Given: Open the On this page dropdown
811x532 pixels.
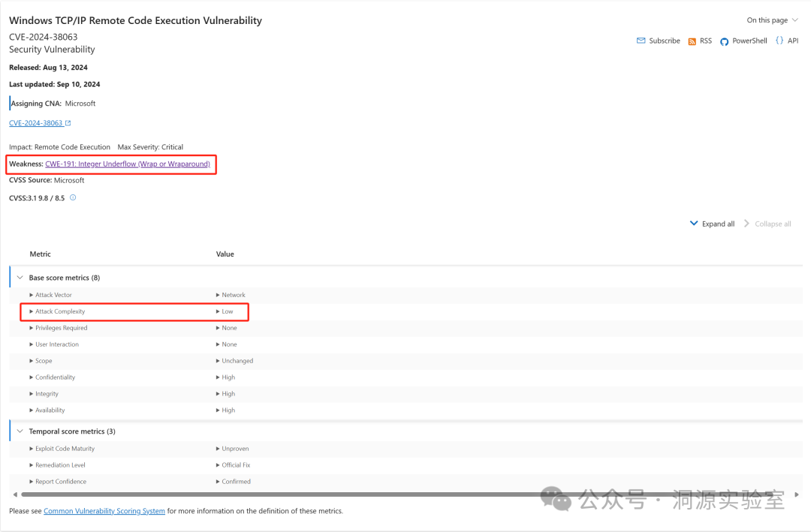Looking at the screenshot, I should point(772,20).
